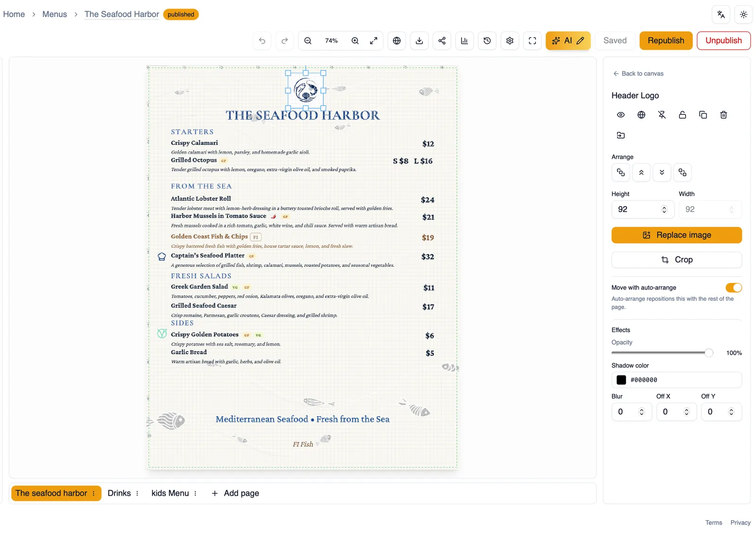This screenshot has width=756, height=533.
Task: Toggle Header Logo visibility eye icon
Action: pyautogui.click(x=621, y=115)
